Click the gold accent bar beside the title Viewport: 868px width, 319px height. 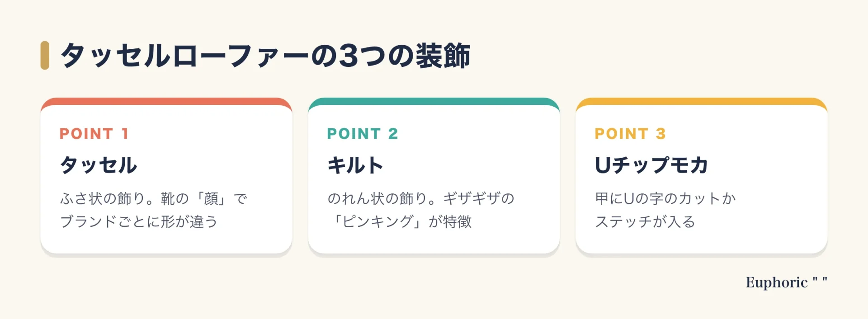[x=45, y=55]
